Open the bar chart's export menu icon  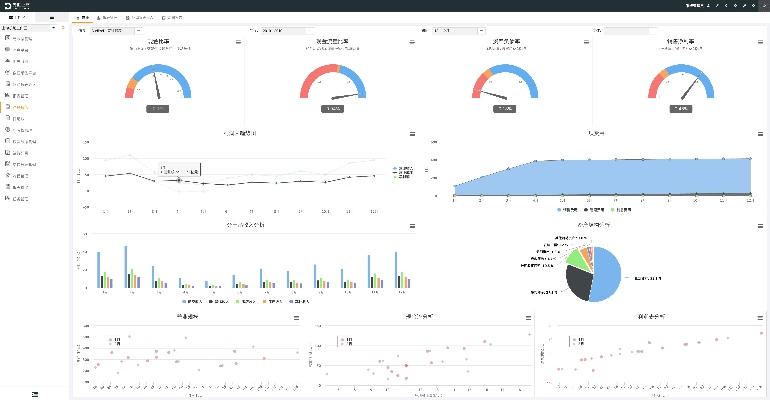click(412, 227)
